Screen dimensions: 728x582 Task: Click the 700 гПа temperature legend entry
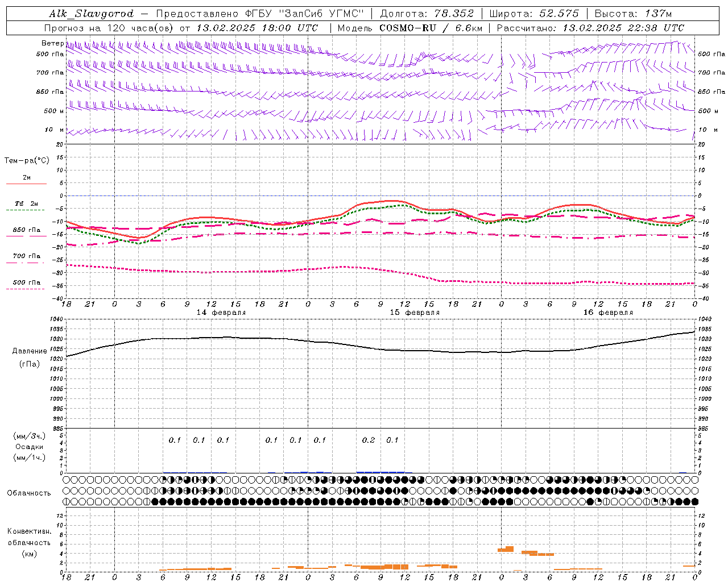click(26, 256)
